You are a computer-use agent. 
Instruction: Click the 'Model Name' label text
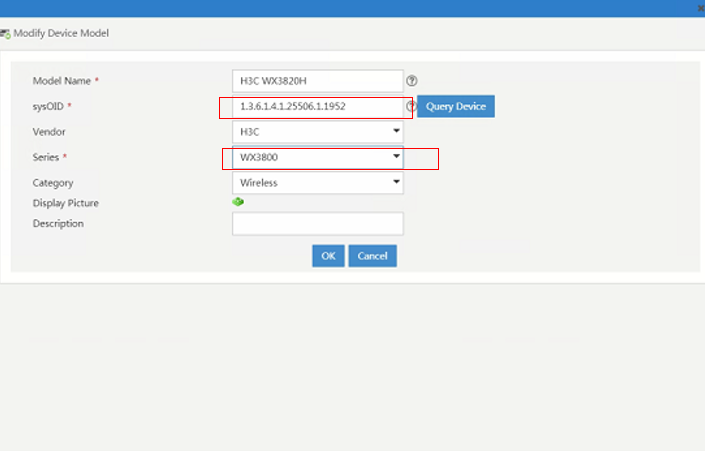[x=62, y=81]
